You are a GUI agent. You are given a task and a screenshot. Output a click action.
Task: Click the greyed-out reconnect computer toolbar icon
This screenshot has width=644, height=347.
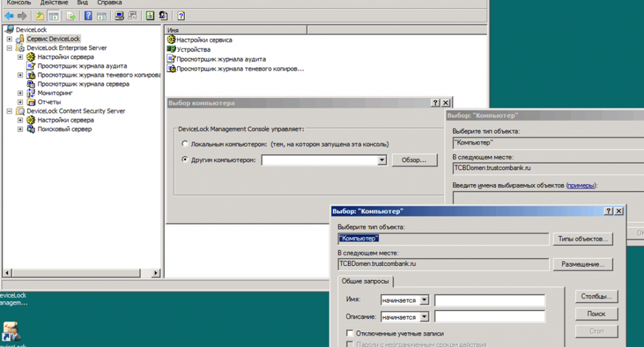click(132, 16)
